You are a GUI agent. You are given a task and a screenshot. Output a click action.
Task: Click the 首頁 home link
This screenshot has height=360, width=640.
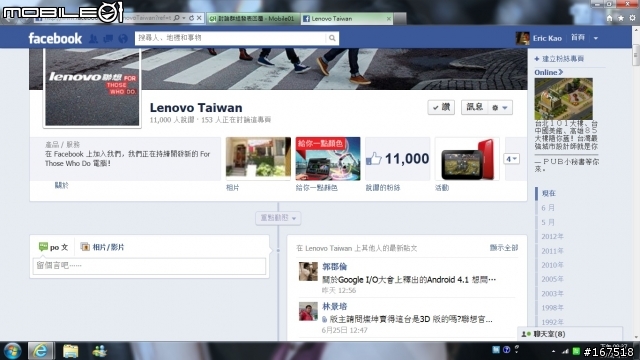point(578,38)
